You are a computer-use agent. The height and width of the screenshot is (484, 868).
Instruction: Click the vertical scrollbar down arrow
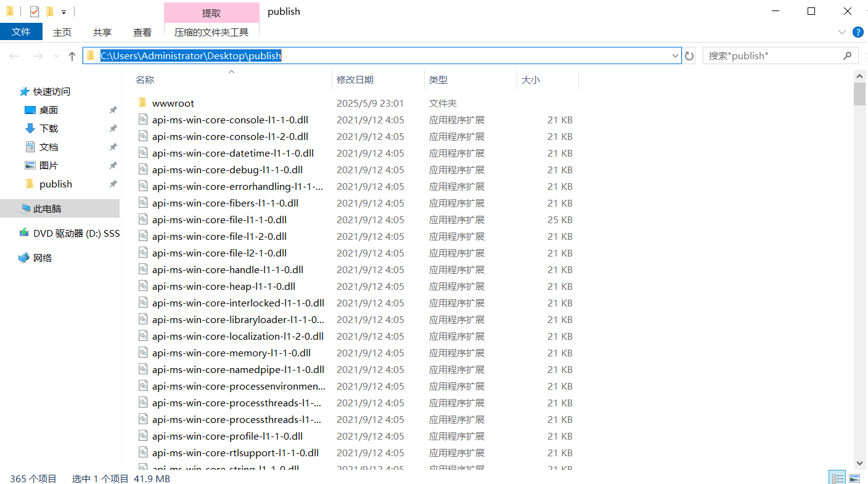[x=860, y=462]
